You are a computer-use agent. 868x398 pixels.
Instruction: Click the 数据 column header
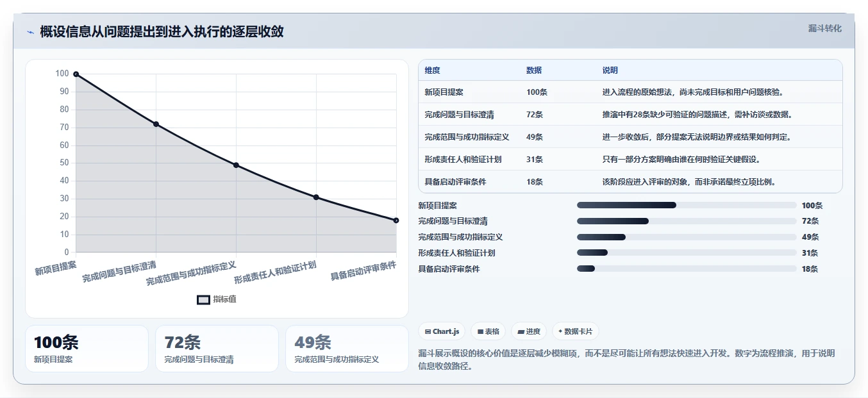(x=534, y=70)
